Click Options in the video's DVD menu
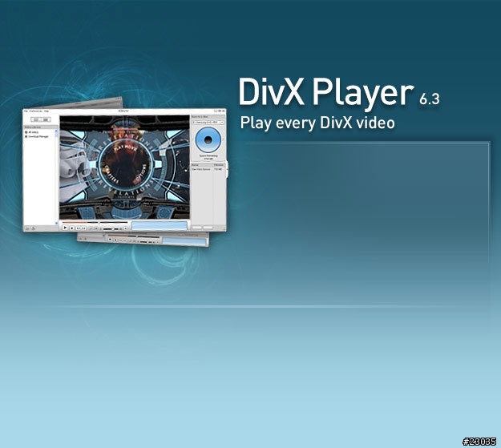Screen dimensions: 501x448 tap(141, 174)
